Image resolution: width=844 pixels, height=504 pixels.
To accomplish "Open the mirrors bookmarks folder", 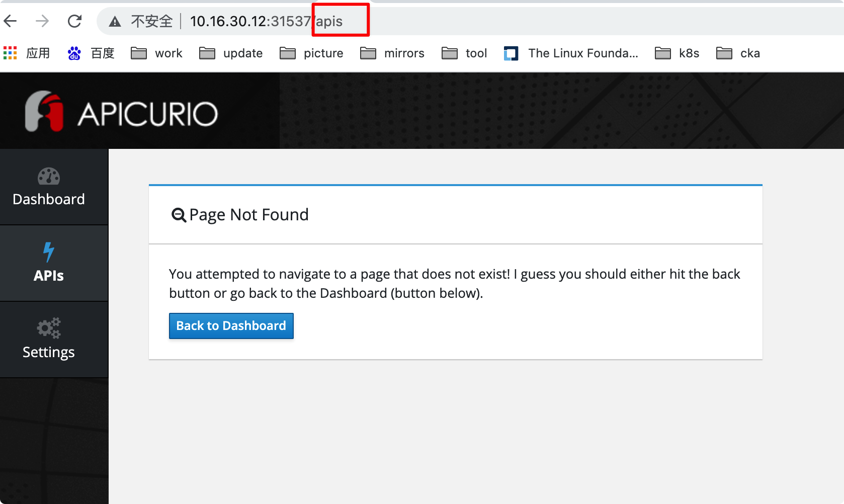I will (x=392, y=53).
